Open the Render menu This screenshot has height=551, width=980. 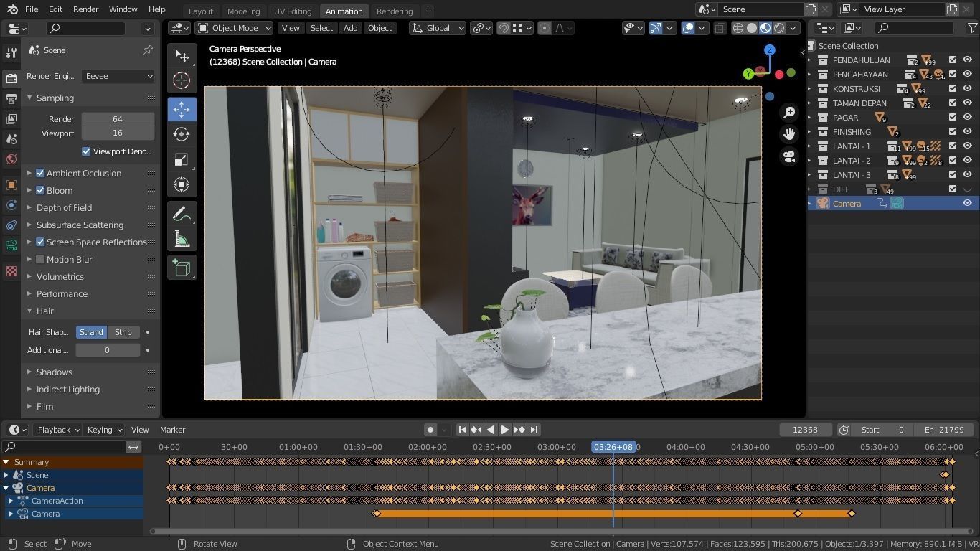coord(85,9)
